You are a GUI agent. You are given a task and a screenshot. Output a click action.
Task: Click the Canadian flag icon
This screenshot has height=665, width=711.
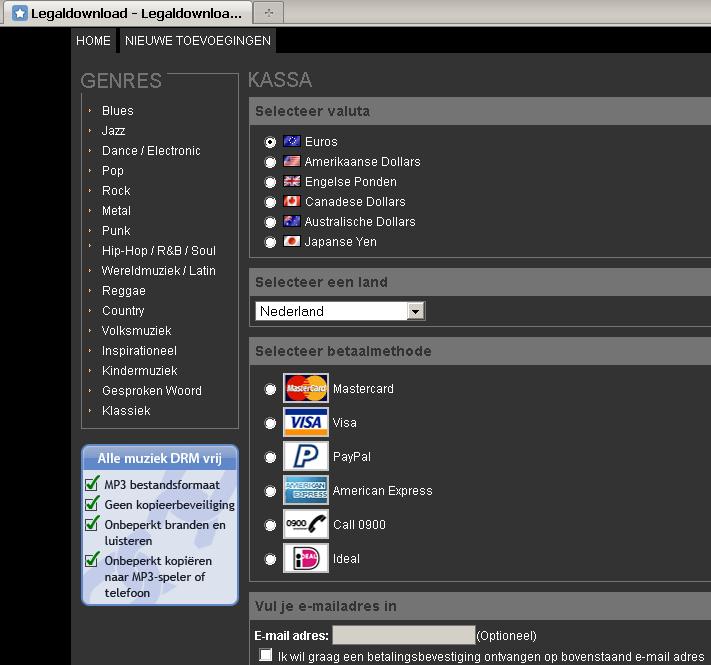pyautogui.click(x=292, y=201)
